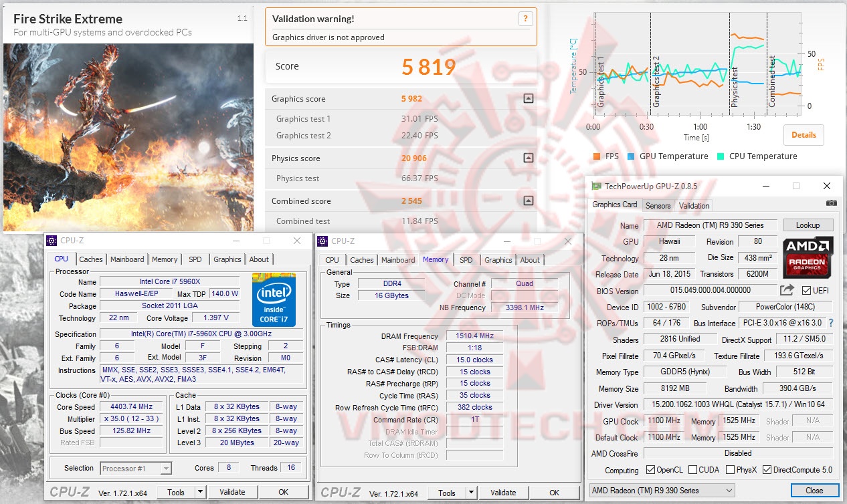The height and width of the screenshot is (504, 847).
Task: Click the GPU Clock 1100 MHz field
Action: coord(664,421)
